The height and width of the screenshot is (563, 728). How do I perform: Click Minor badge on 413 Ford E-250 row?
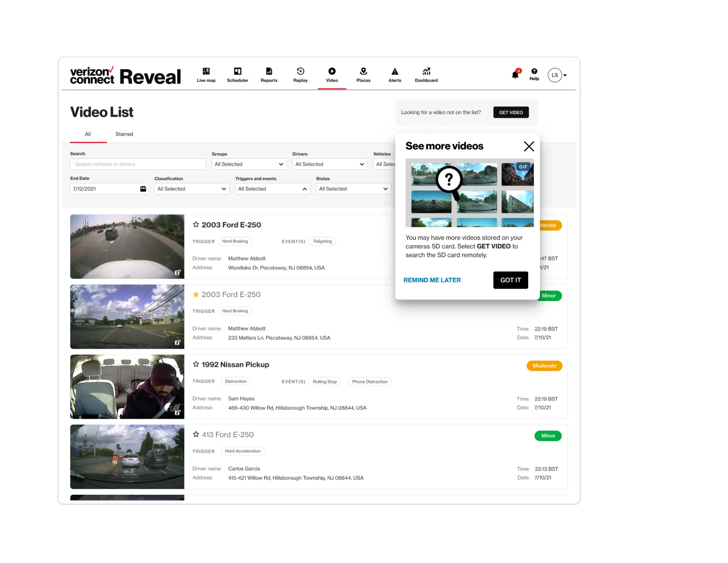tap(548, 436)
